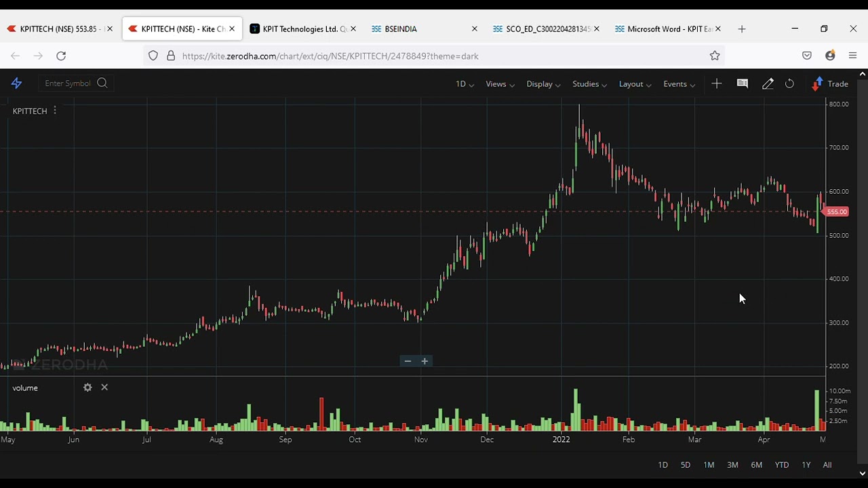Expand the Studies dropdown
This screenshot has height=488, width=868.
pyautogui.click(x=589, y=84)
